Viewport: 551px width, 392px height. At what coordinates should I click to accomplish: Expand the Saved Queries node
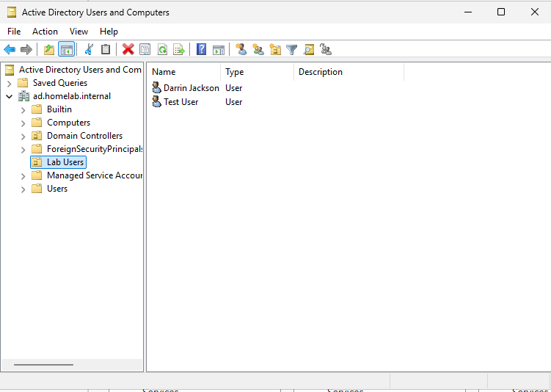coord(10,84)
